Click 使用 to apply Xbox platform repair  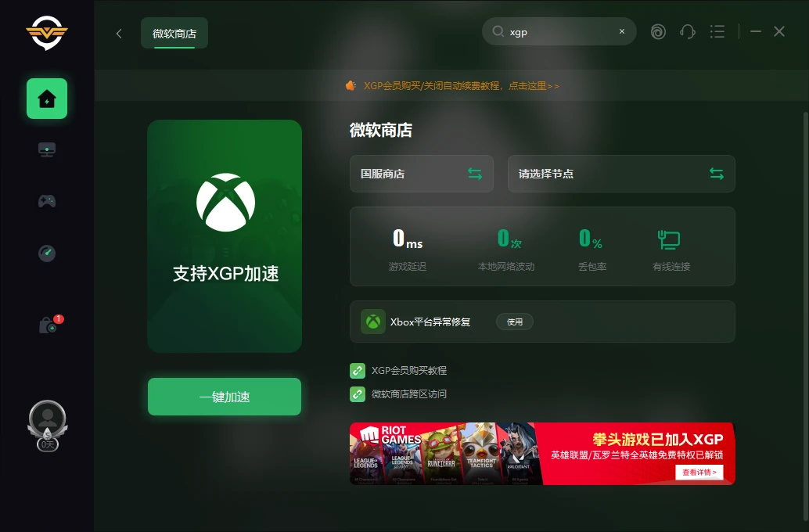click(x=514, y=321)
